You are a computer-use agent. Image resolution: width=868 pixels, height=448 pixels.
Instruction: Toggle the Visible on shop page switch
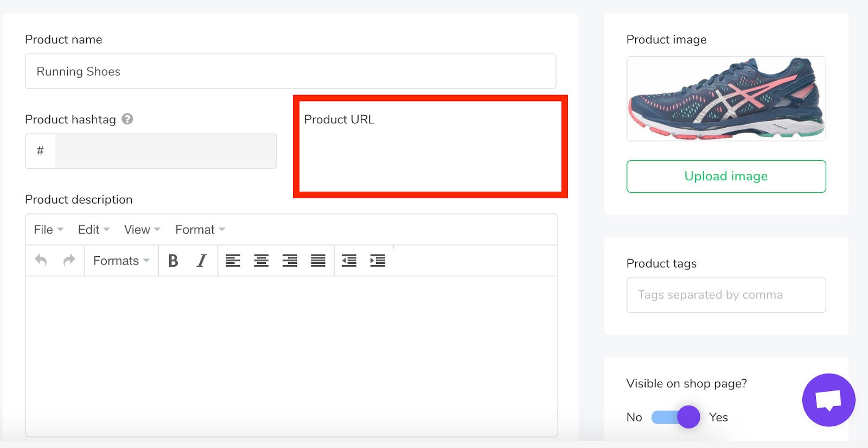[x=675, y=417]
